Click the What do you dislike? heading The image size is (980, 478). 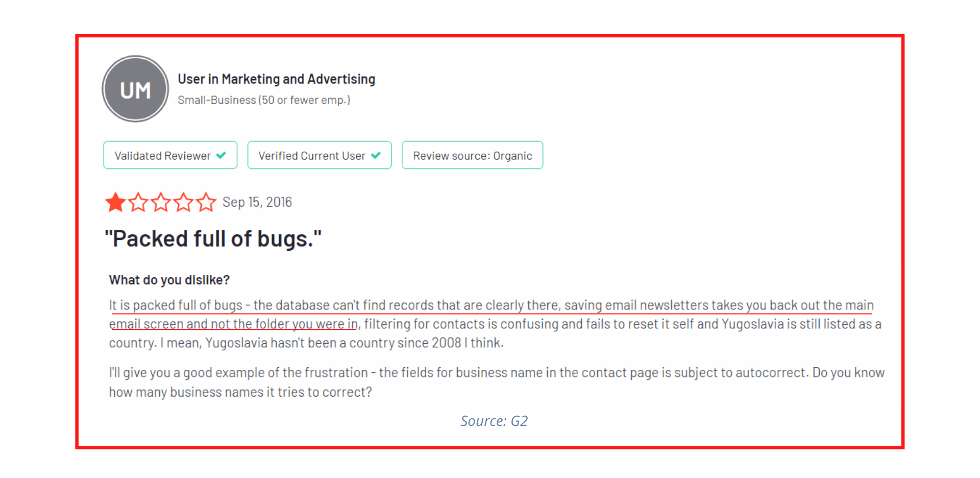click(169, 280)
